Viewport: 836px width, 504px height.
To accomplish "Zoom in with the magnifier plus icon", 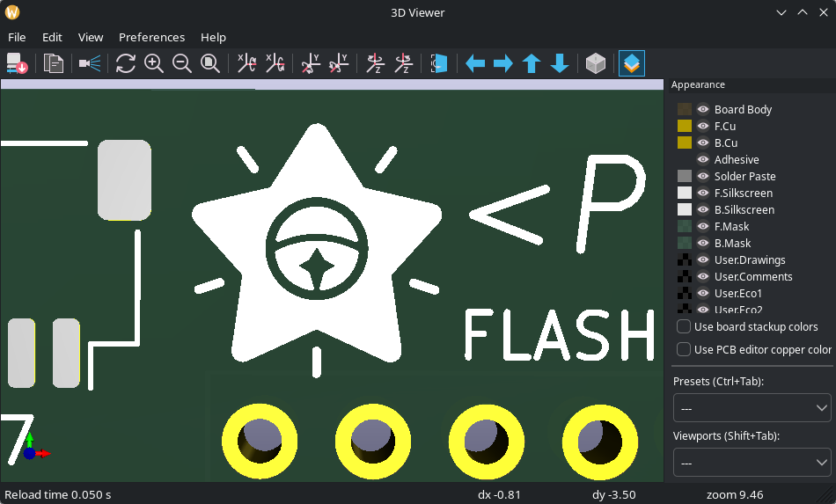I will pos(153,63).
